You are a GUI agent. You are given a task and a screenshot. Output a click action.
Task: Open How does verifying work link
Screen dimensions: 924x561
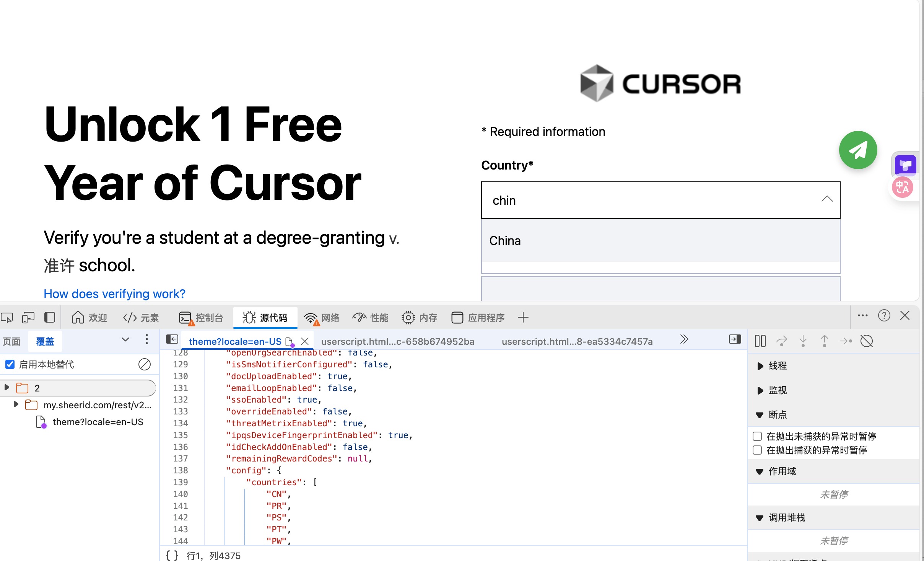pos(114,294)
